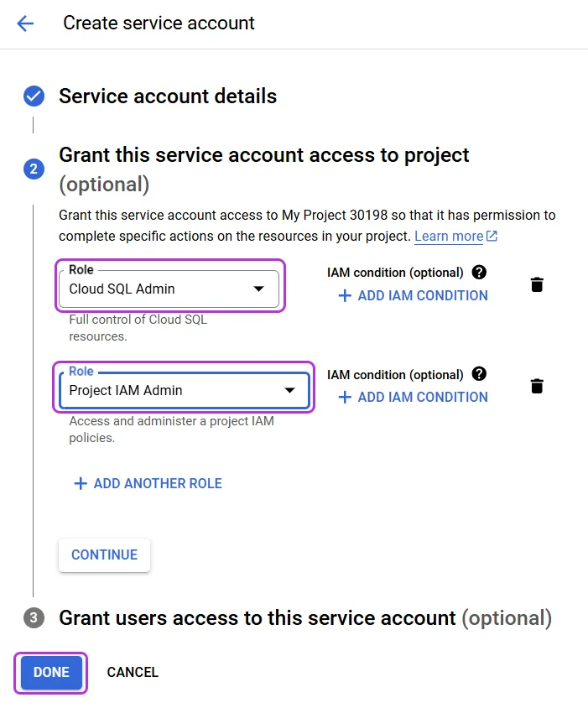Image resolution: width=588 pixels, height=708 pixels.
Task: Click the step 2 circle icon
Action: (34, 169)
